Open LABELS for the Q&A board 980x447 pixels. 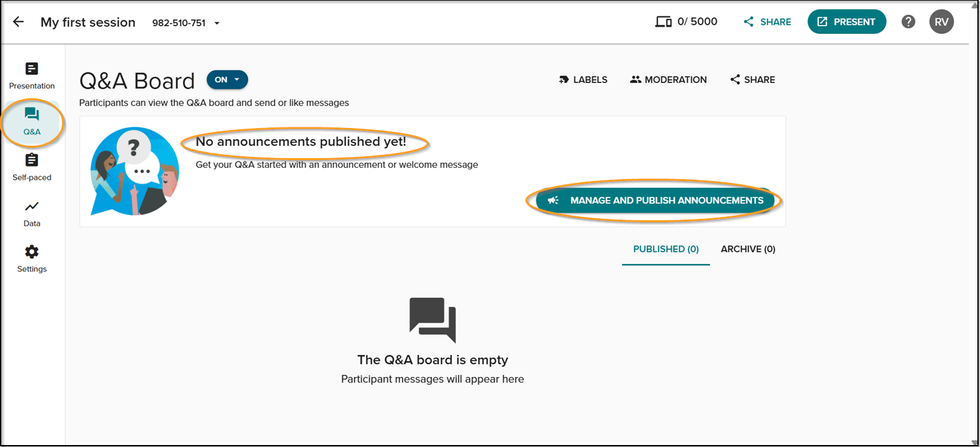[x=583, y=80]
